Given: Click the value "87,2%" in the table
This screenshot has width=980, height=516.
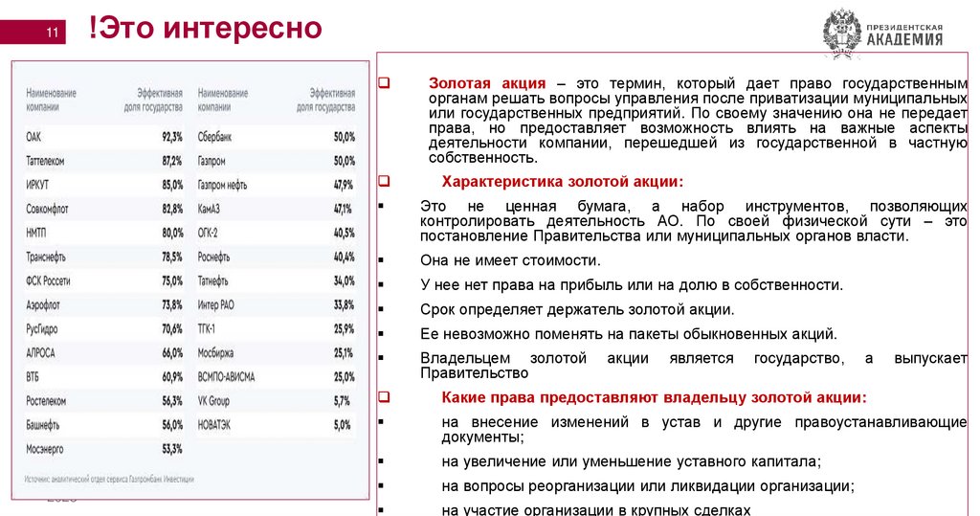Looking at the screenshot, I should point(172,161).
